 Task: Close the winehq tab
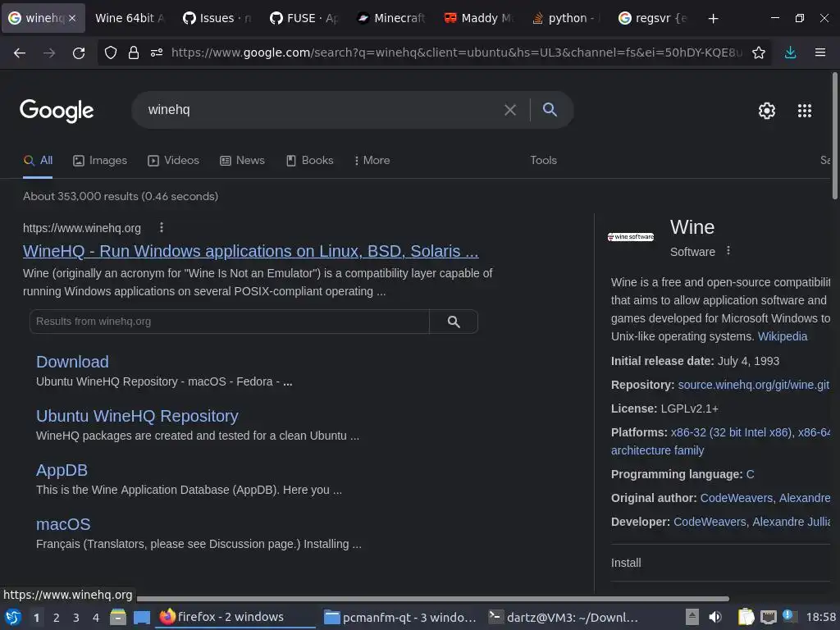72,18
